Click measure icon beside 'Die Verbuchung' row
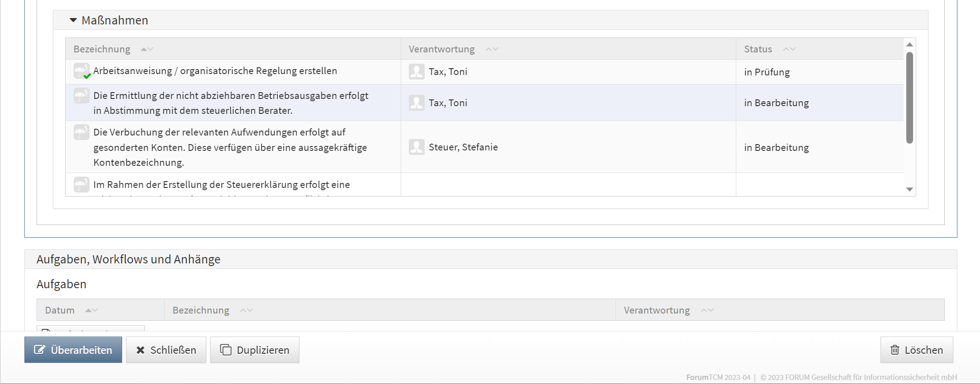 [x=81, y=132]
